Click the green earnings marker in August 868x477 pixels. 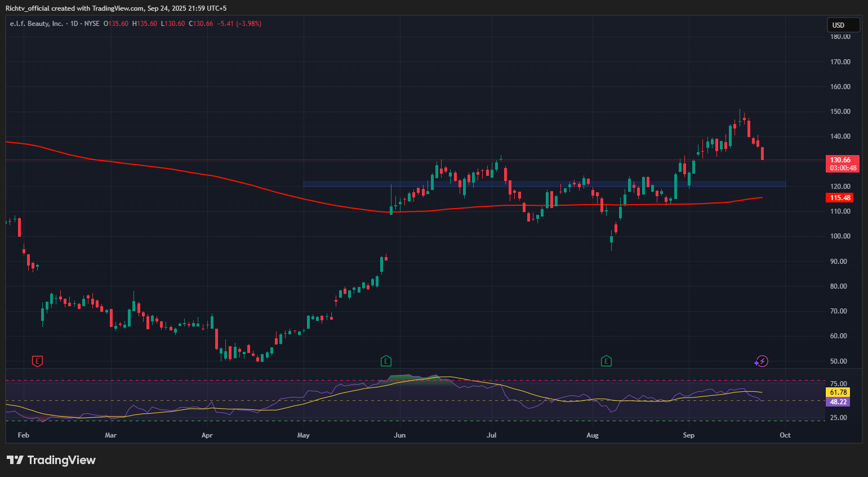click(606, 361)
